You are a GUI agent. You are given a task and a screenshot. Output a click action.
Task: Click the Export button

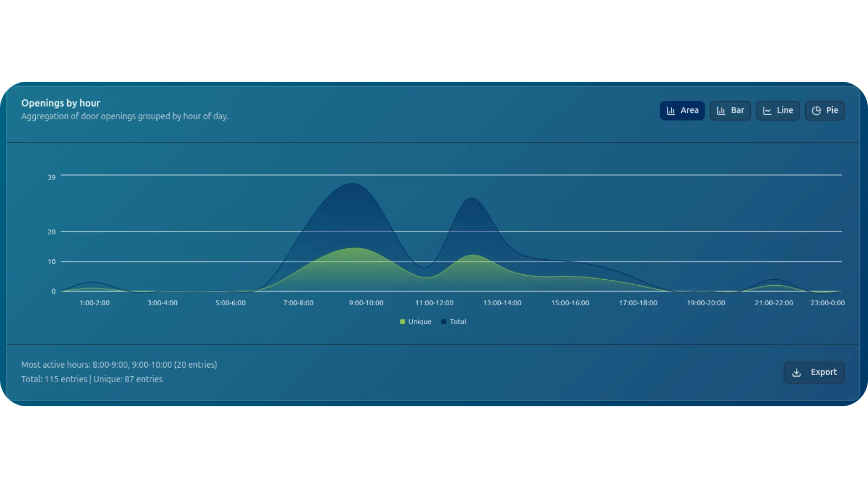(814, 373)
